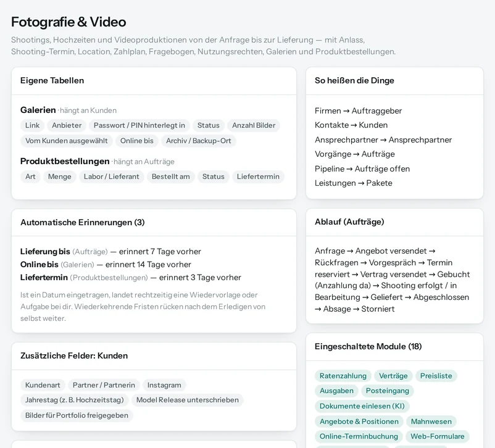Click 'Bilder für Portfolio freigegeben' chip

pyautogui.click(x=77, y=415)
